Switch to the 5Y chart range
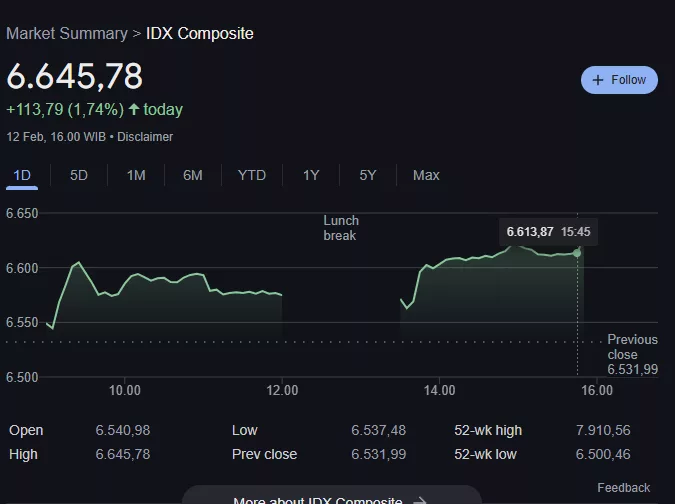This screenshot has width=675, height=504. tap(368, 175)
